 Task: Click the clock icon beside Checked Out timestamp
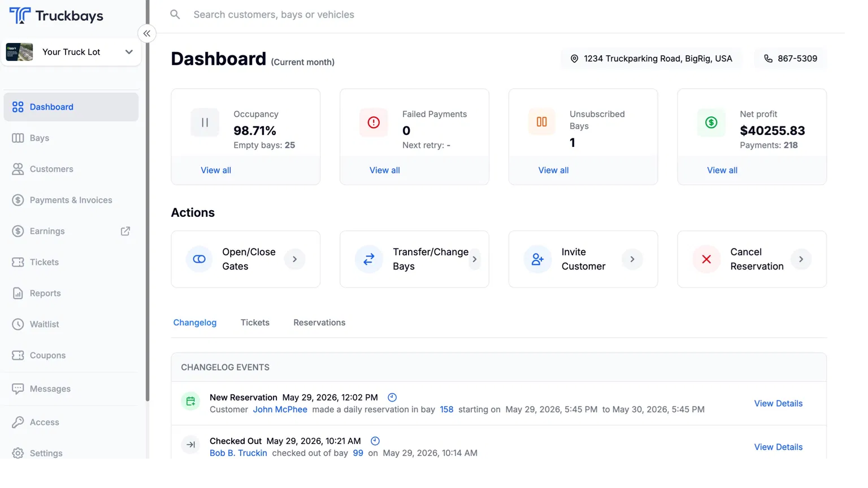[x=375, y=441]
